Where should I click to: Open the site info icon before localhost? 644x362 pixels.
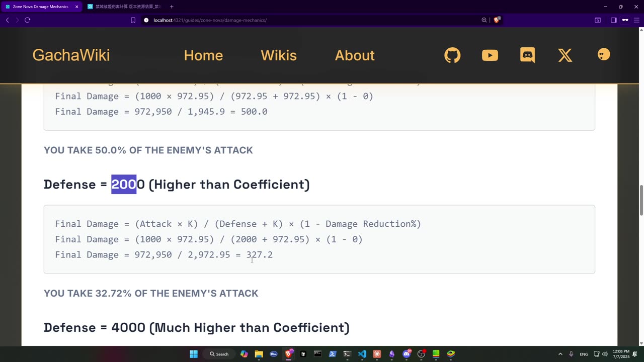146,20
